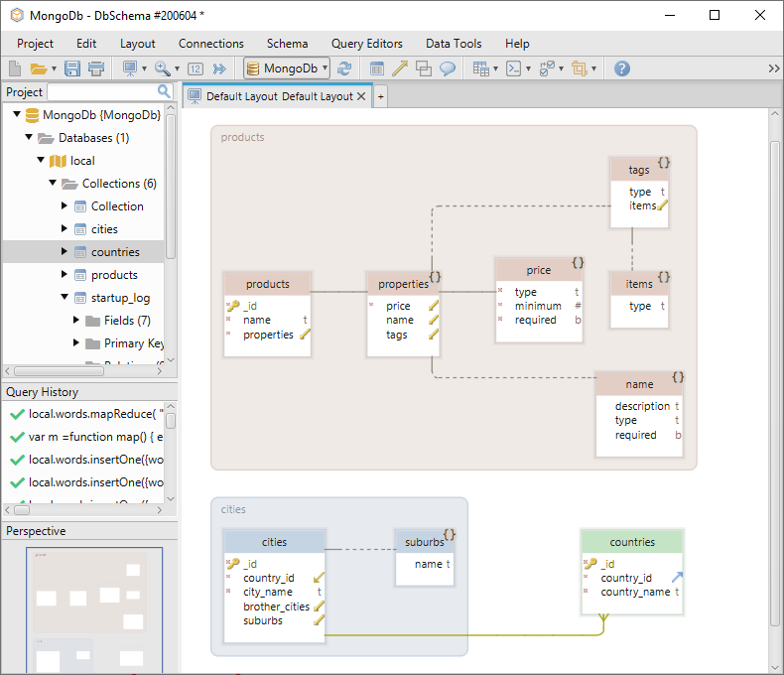Click the group/layers toolbar icon
Viewport: 784px width, 675px height.
click(424, 68)
